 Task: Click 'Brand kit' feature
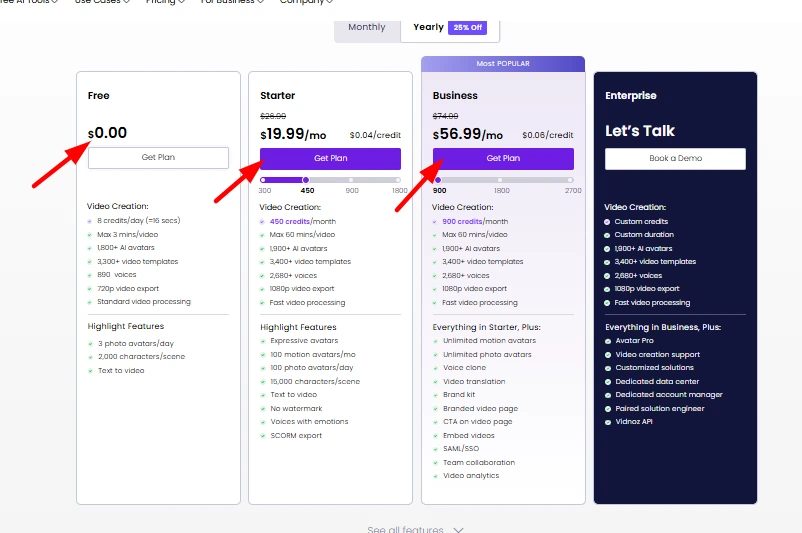pos(459,394)
